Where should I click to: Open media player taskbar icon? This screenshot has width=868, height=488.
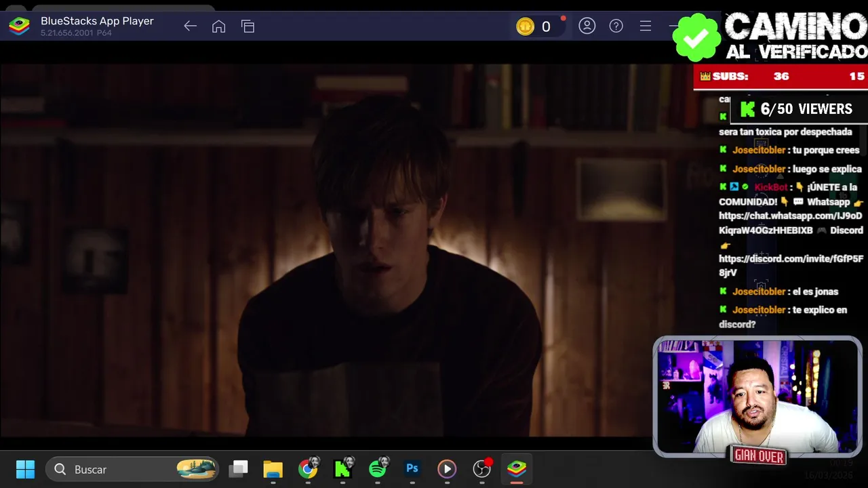click(x=446, y=469)
